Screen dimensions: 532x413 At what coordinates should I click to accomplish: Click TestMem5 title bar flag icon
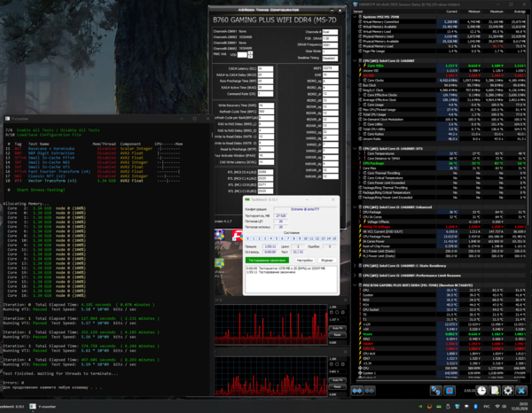point(247,199)
